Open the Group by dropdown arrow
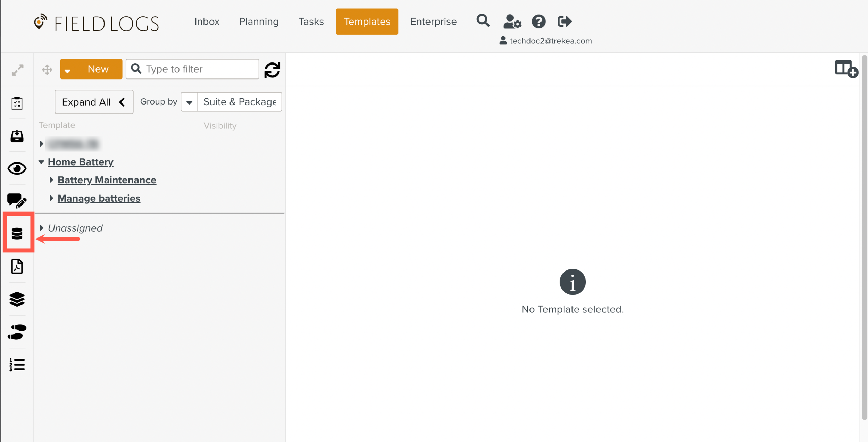 [189, 102]
